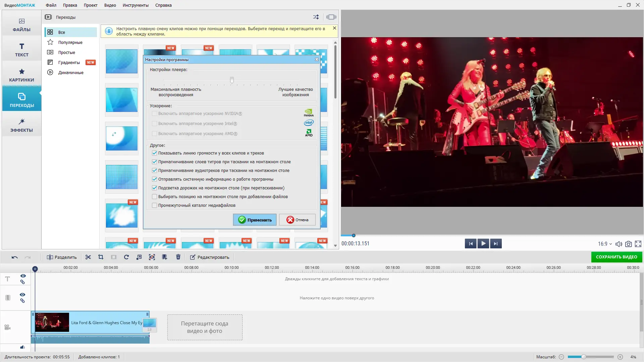
Task: Open the Инструменты menu
Action: (x=136, y=5)
